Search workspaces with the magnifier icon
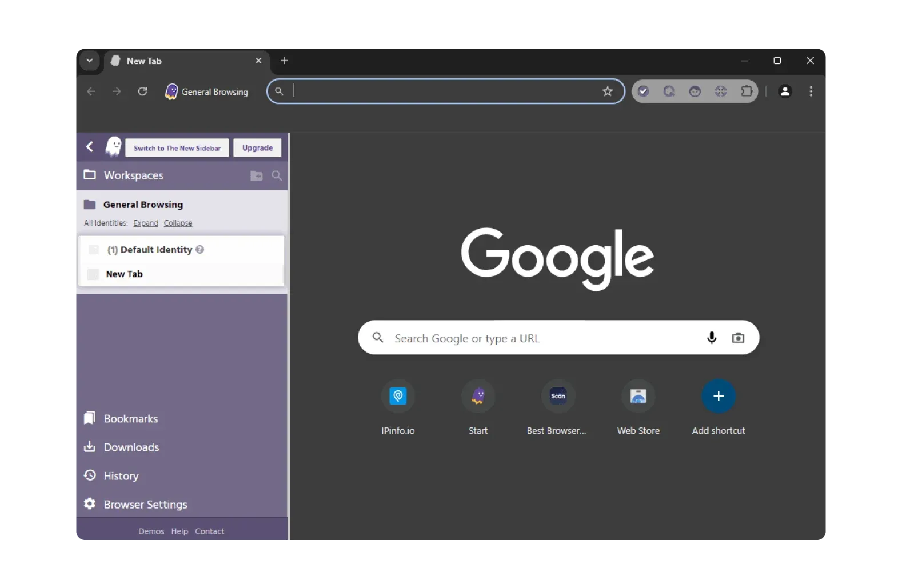The width and height of the screenshot is (902, 588). tap(277, 176)
